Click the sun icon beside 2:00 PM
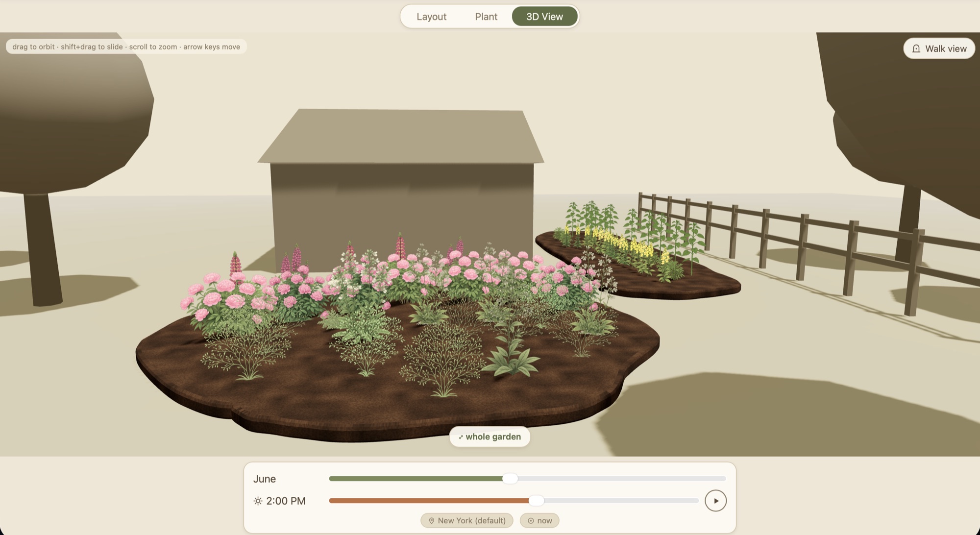The width and height of the screenshot is (980, 535). click(x=258, y=501)
